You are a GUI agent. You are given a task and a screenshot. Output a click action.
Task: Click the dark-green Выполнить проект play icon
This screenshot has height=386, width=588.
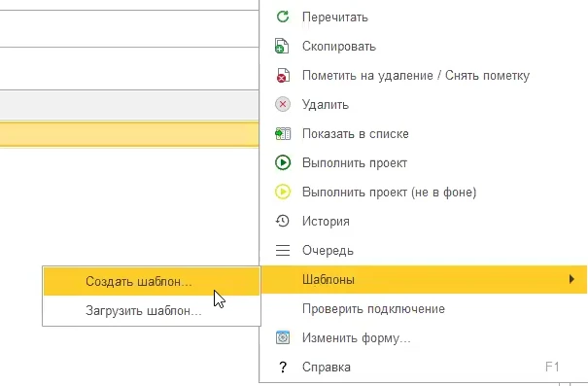[283, 162]
